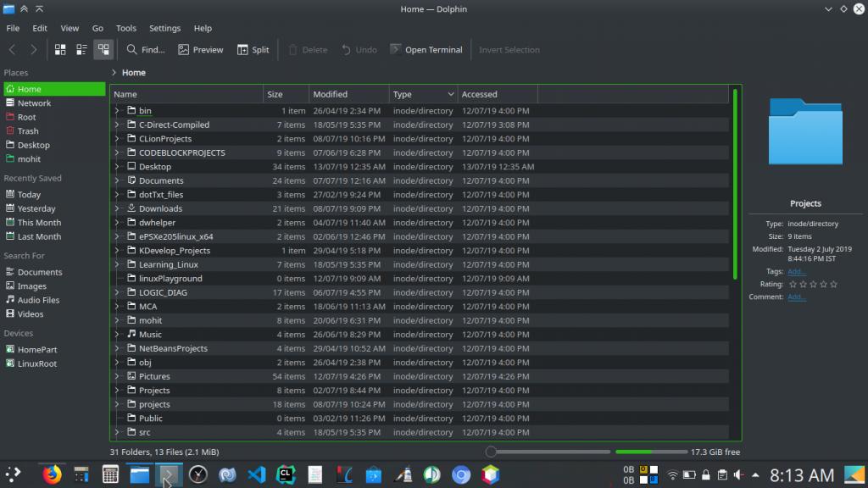Select mohit in Places panel
Viewport: 868px width, 488px height.
(54, 158)
